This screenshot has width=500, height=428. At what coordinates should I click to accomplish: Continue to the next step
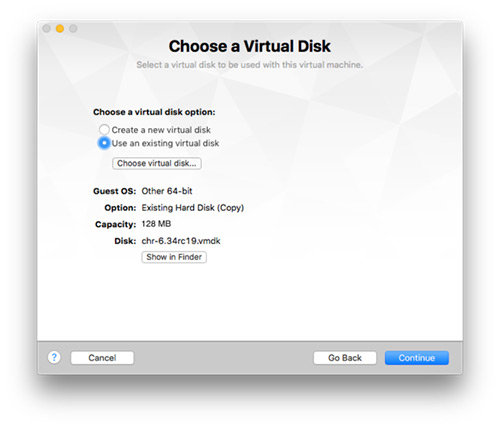point(417,358)
